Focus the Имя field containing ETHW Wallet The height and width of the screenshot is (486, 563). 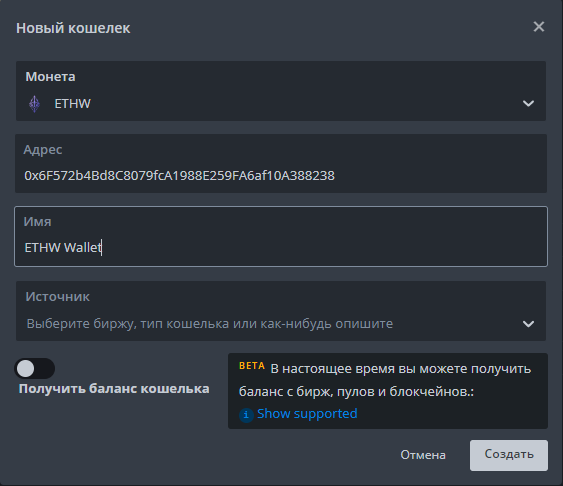pos(281,237)
